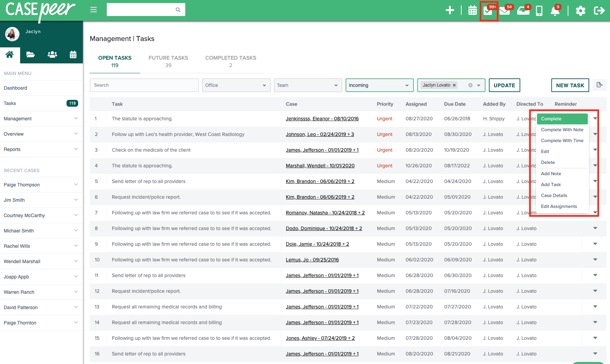Click the NEW TASK button

click(570, 85)
